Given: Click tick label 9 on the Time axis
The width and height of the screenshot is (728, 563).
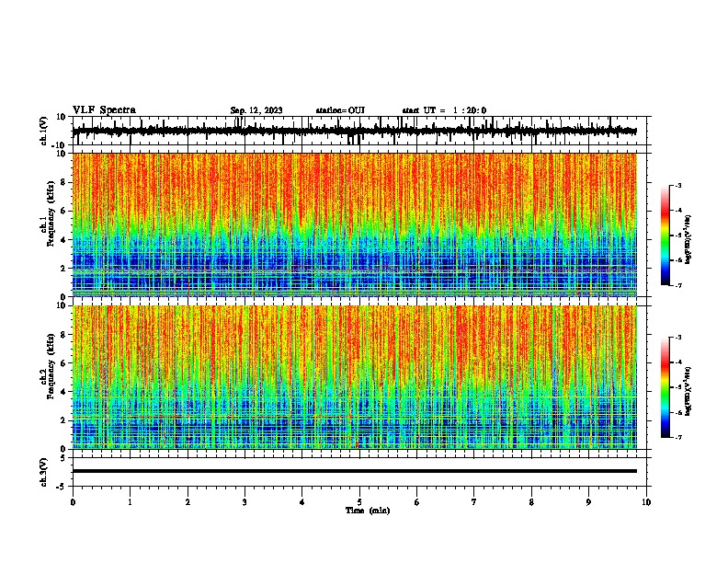Looking at the screenshot, I should [589, 502].
